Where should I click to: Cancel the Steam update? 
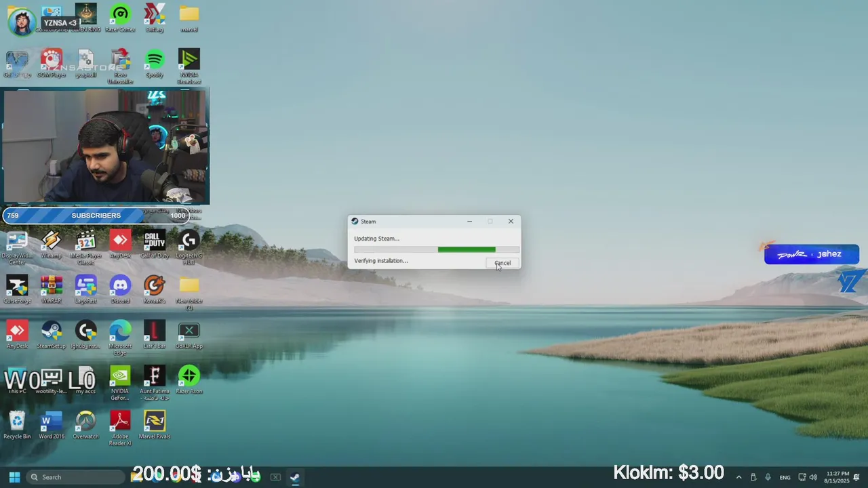pos(502,263)
